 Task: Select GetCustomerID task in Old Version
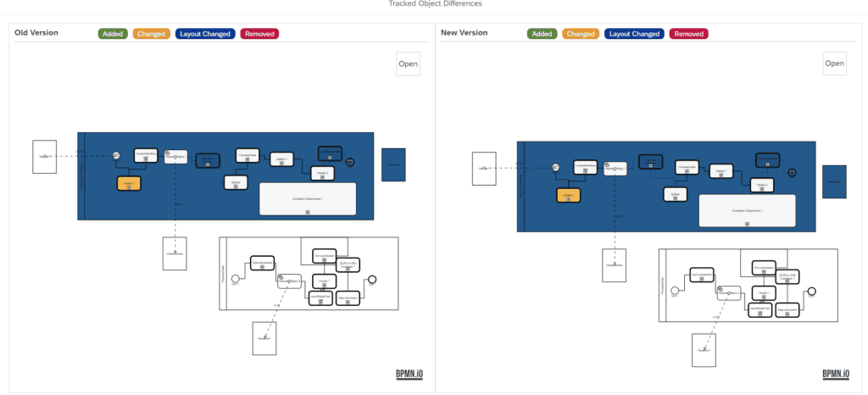click(x=262, y=263)
